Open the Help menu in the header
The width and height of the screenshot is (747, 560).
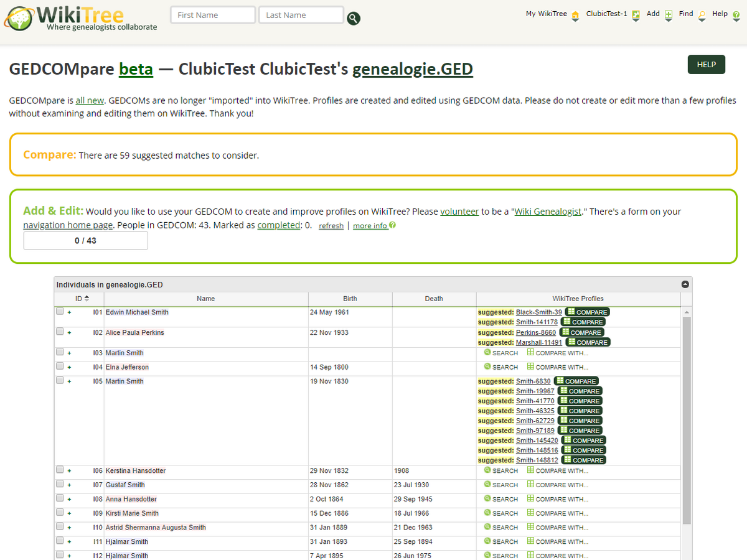[x=720, y=14]
